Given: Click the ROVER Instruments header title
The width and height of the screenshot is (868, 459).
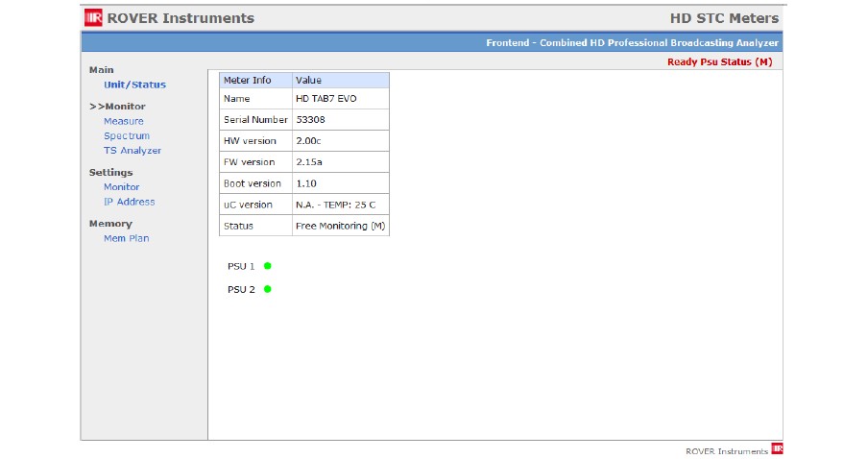Looking at the screenshot, I should [x=181, y=18].
